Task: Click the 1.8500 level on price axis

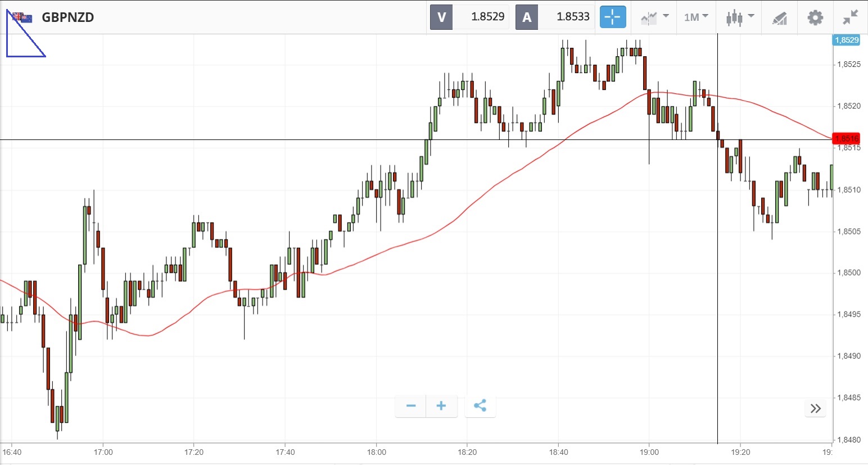Action: [849, 273]
